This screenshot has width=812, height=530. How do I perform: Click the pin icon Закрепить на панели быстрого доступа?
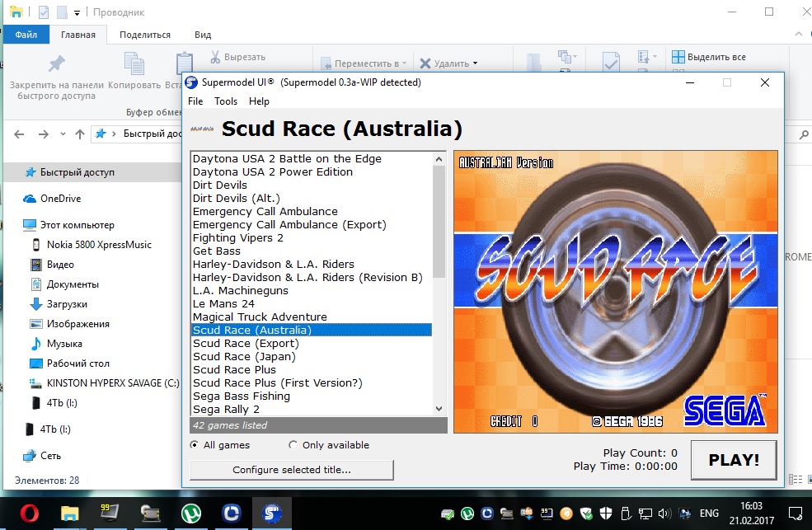click(56, 63)
